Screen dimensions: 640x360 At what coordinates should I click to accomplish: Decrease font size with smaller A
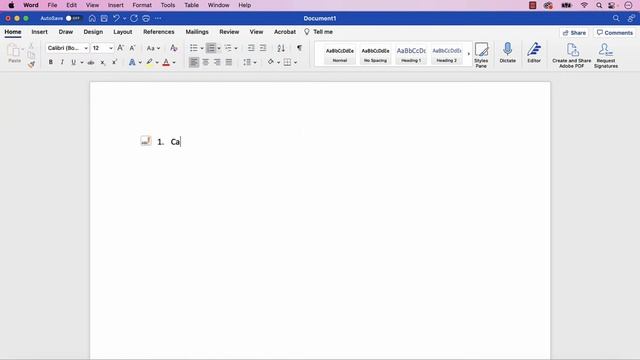point(132,48)
